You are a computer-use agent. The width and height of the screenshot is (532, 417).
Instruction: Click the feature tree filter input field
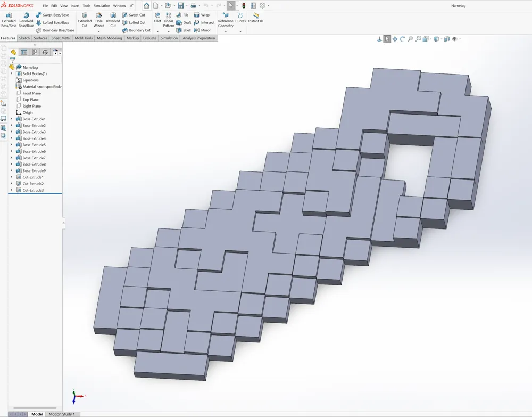coord(39,60)
